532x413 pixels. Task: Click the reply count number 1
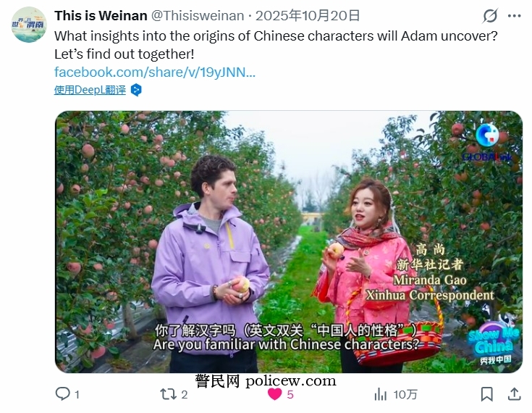77,395
